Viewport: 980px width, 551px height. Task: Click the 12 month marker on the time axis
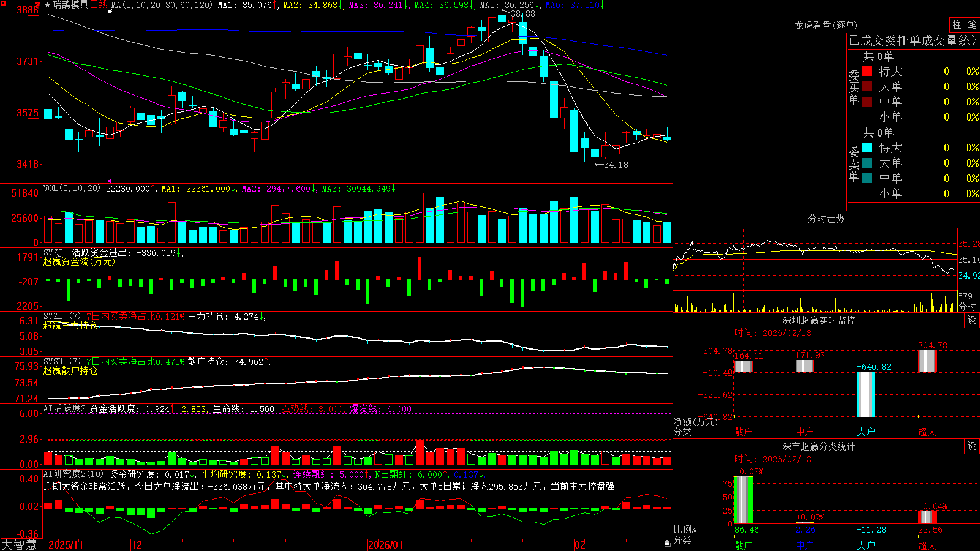137,545
